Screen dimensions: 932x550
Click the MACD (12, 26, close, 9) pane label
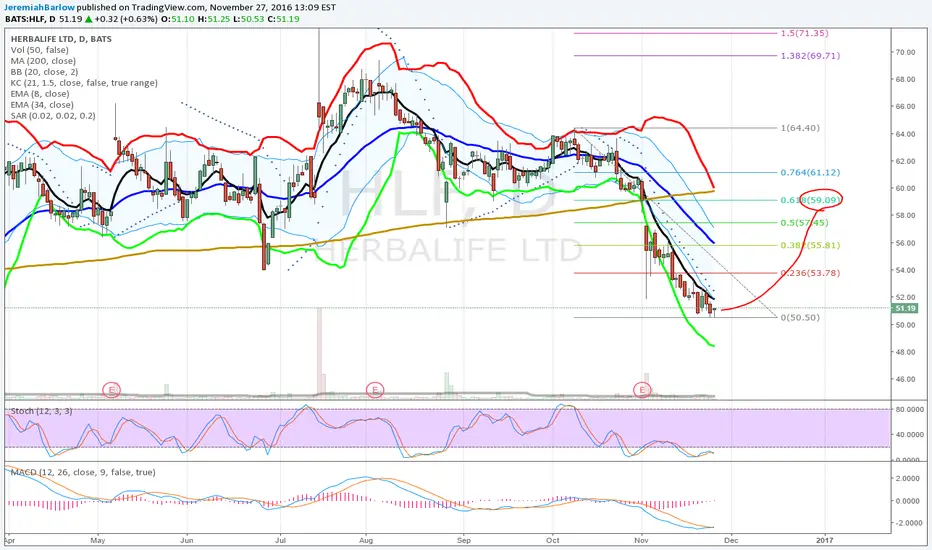[83, 472]
